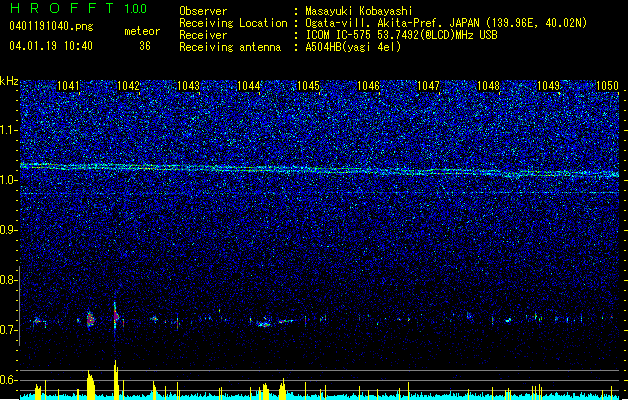
Task: Click the Observer label
Action: (x=203, y=11)
